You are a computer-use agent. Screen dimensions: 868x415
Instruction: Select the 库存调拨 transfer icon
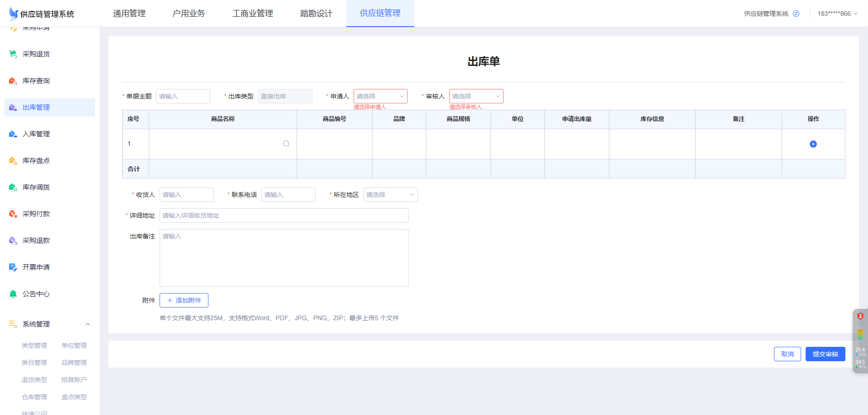coord(12,187)
